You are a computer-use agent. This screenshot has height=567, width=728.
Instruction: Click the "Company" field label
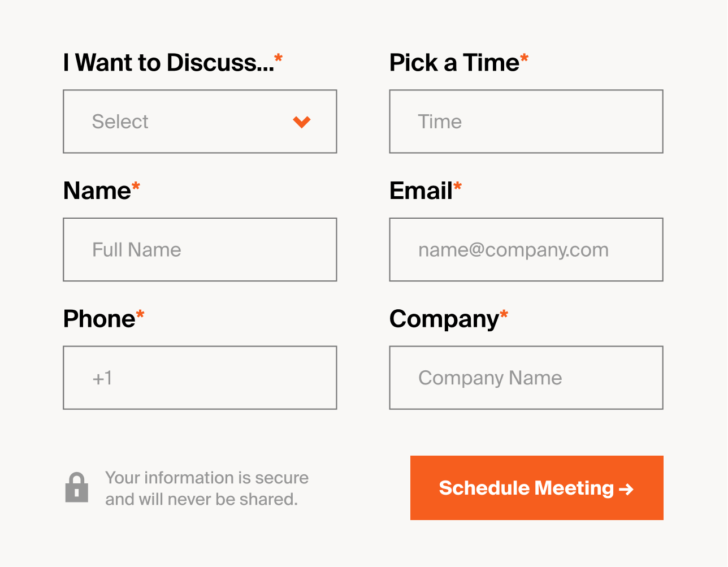point(444,320)
